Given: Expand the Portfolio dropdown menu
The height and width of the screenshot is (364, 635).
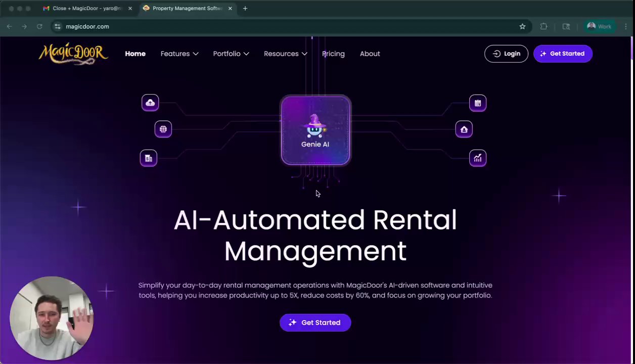Looking at the screenshot, I should pos(231,54).
